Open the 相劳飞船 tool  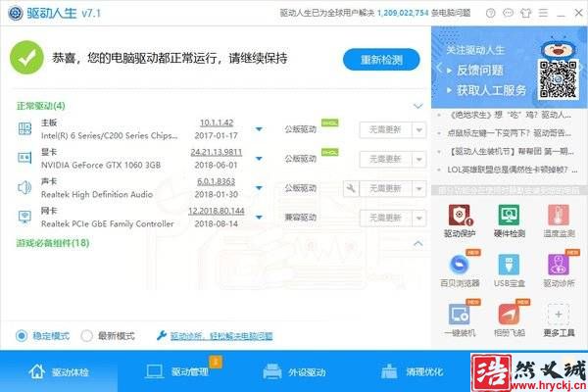[509, 319]
